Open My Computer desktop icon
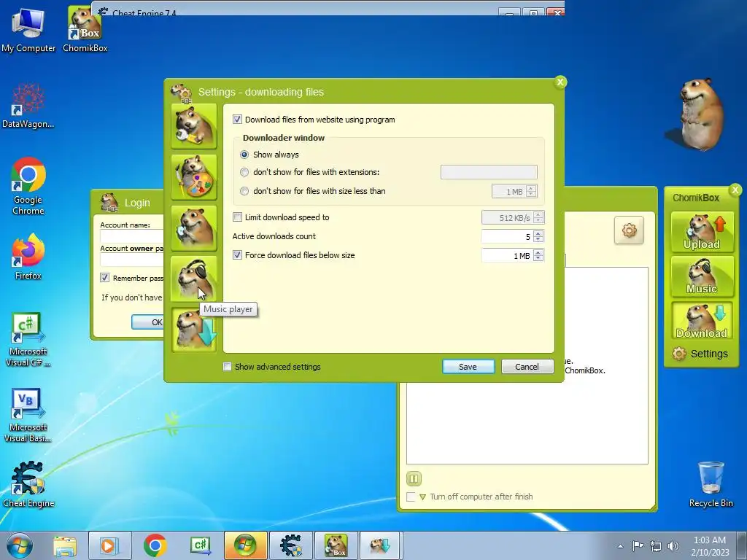747x560 pixels. pos(28,29)
